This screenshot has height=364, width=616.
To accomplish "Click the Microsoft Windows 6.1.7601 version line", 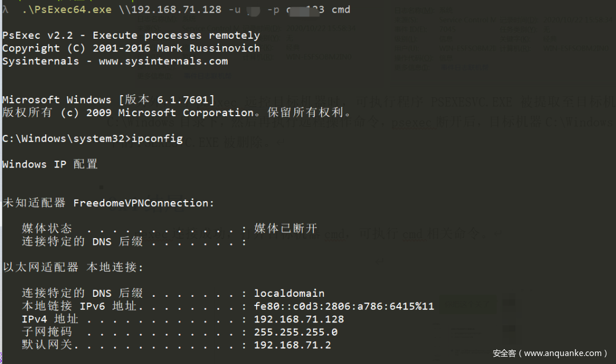I will click(x=108, y=100).
